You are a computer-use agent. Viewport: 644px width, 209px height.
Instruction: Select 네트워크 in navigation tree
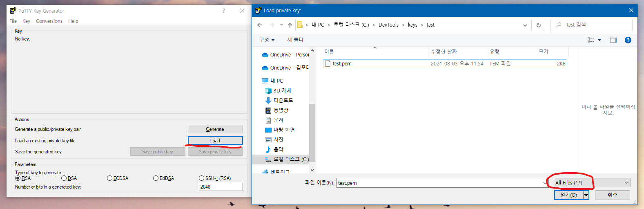276,171
